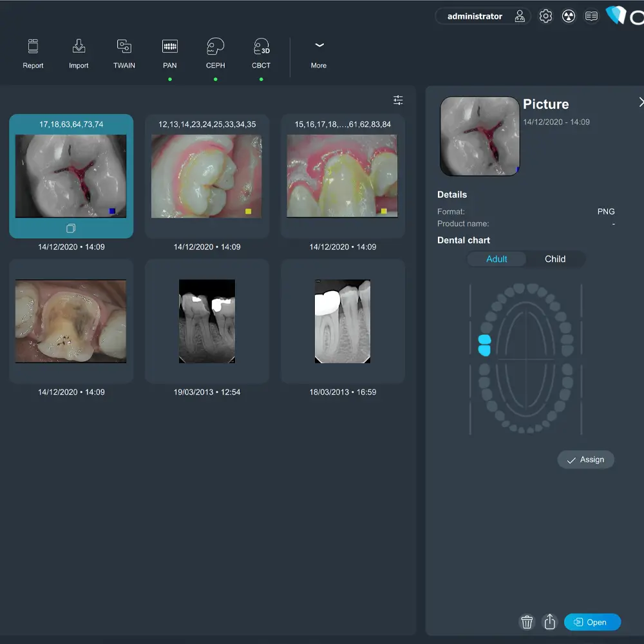Open settings gear in top bar
644x644 pixels.
545,17
